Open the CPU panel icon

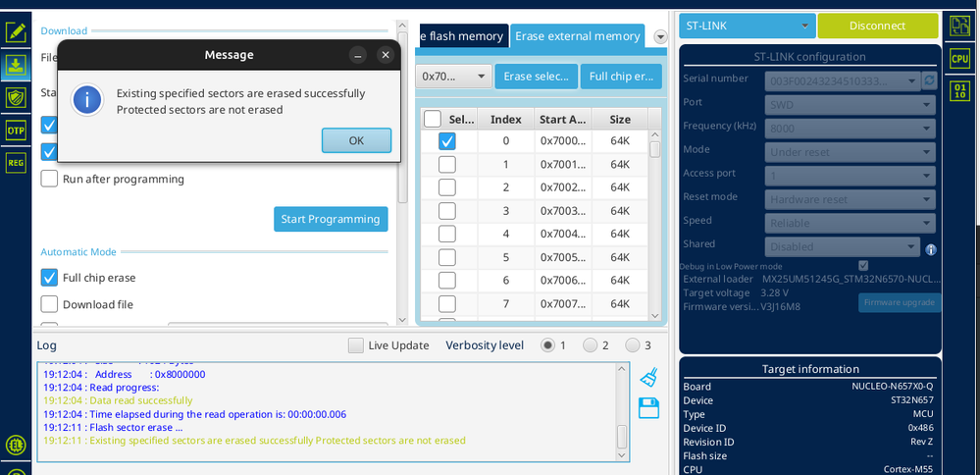(x=959, y=59)
